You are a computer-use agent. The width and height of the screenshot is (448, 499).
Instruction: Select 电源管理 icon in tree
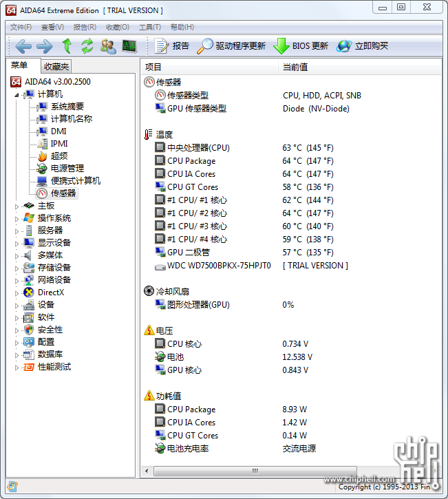coord(42,169)
